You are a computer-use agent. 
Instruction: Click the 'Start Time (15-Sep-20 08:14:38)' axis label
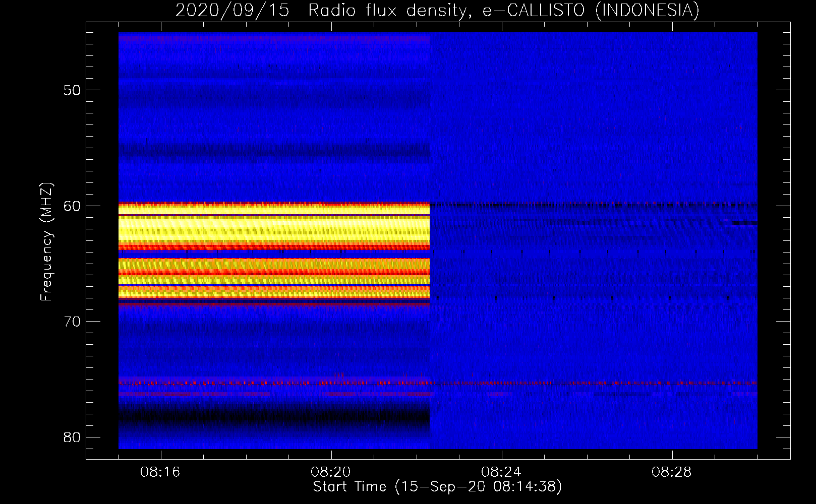coord(437,487)
